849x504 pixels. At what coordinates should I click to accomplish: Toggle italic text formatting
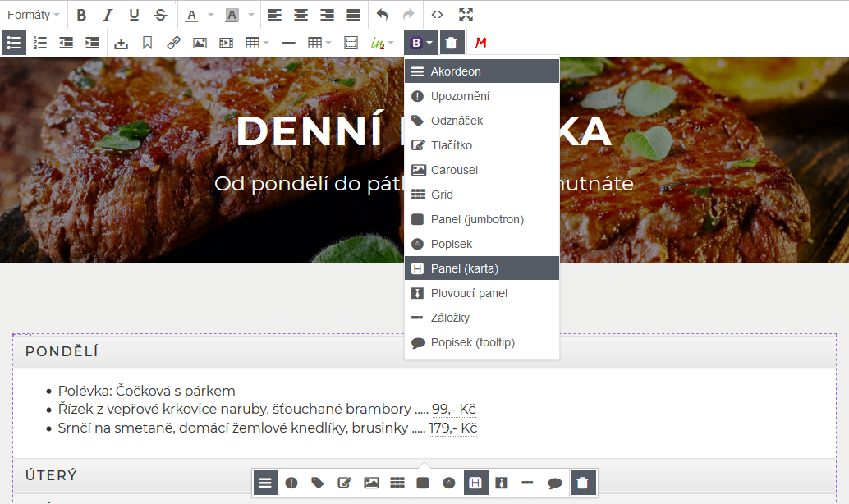pyautogui.click(x=108, y=15)
